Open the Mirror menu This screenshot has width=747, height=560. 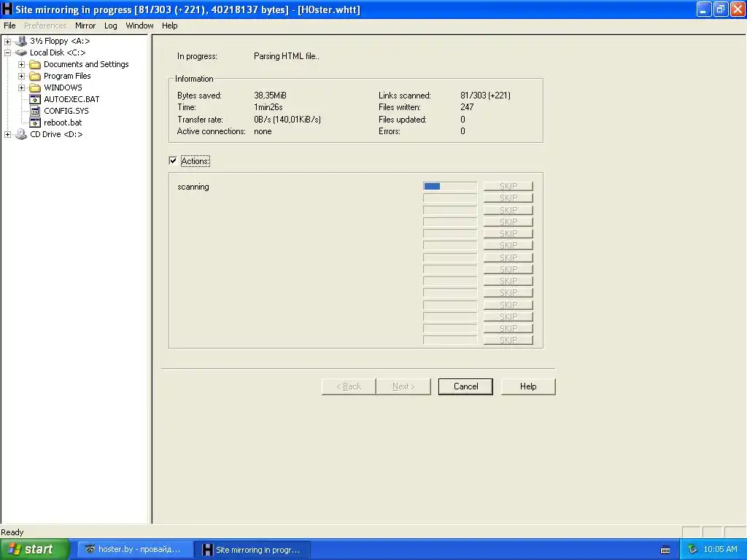pyautogui.click(x=85, y=26)
